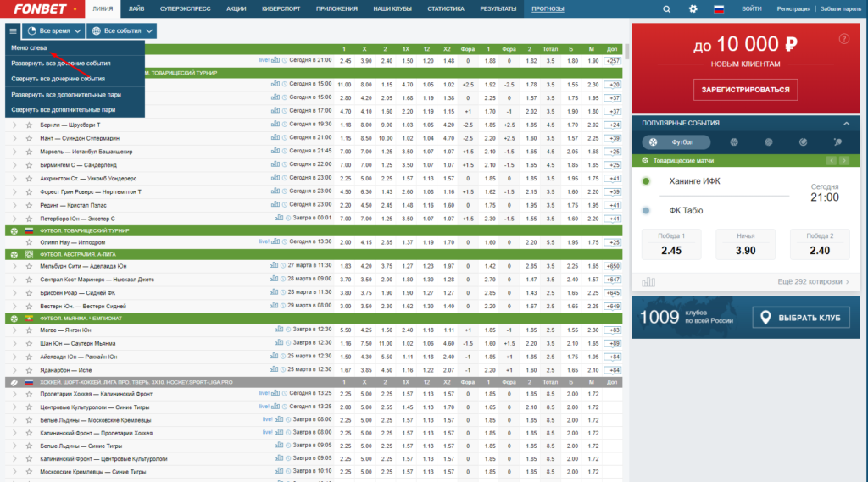Select basketball icon in popular events
This screenshot has width=868, height=482.
click(734, 142)
